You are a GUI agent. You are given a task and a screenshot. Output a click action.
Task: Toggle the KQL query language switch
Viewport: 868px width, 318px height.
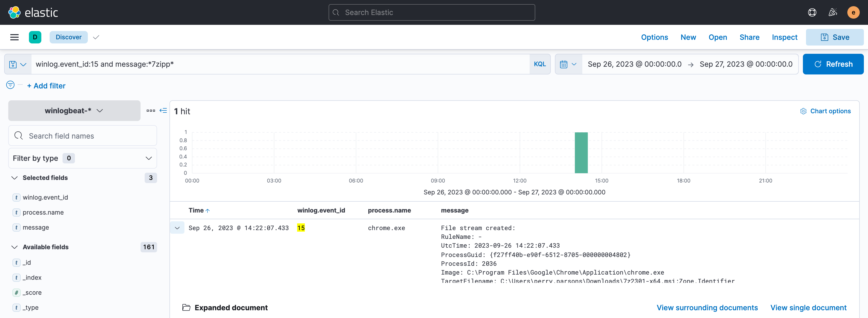pyautogui.click(x=539, y=64)
